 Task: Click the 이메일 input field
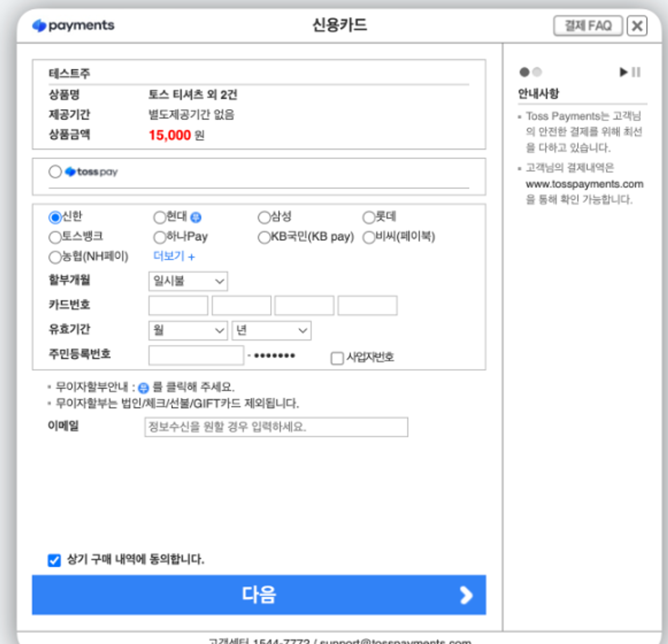click(276, 427)
